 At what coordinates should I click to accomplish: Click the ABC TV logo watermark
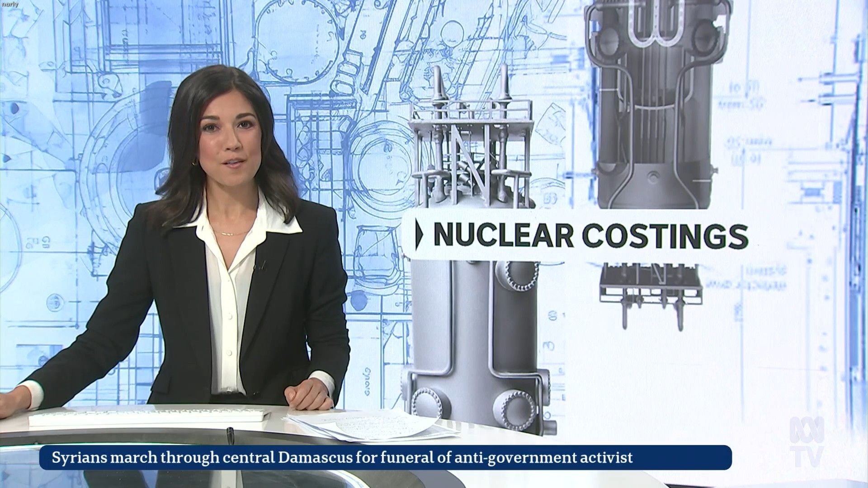[x=807, y=442]
